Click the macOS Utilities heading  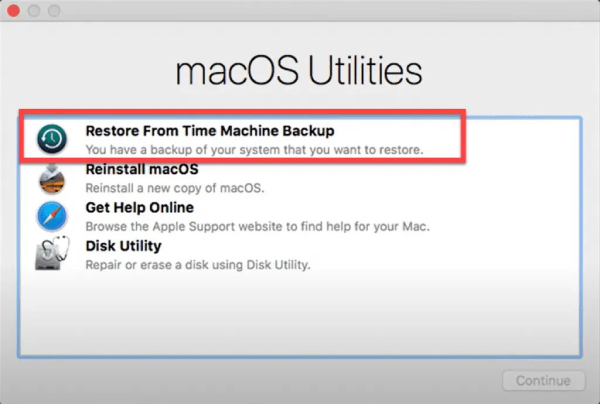pyautogui.click(x=299, y=72)
